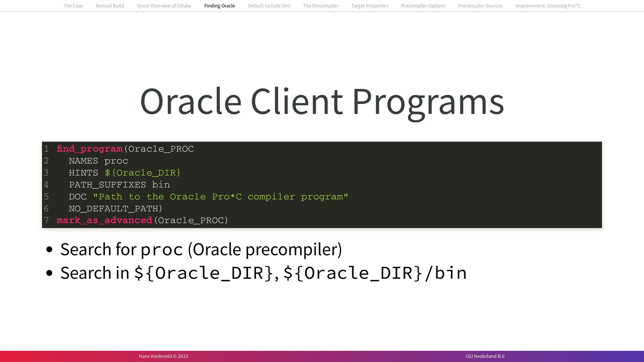Navigate to Default Include Dirs

(x=269, y=6)
